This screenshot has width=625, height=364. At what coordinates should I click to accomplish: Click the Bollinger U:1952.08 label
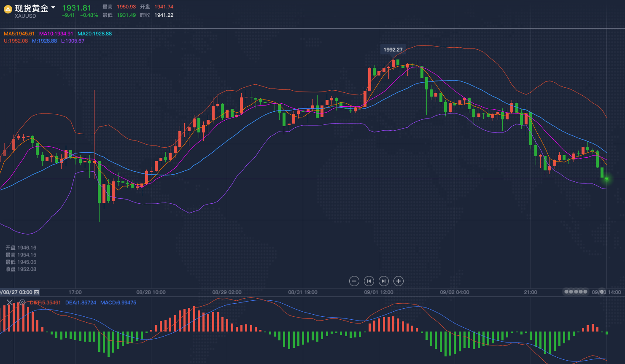point(16,41)
